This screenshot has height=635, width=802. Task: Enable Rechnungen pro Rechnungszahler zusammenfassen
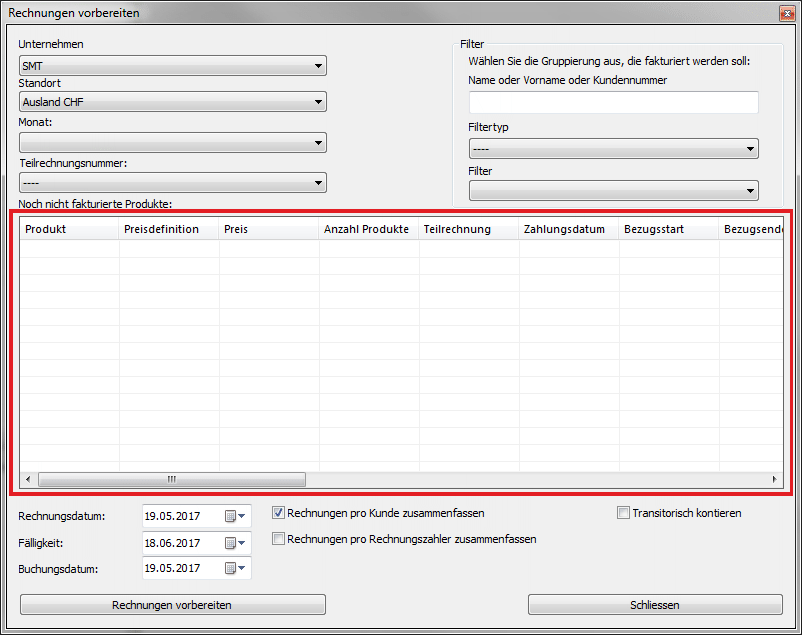(279, 539)
